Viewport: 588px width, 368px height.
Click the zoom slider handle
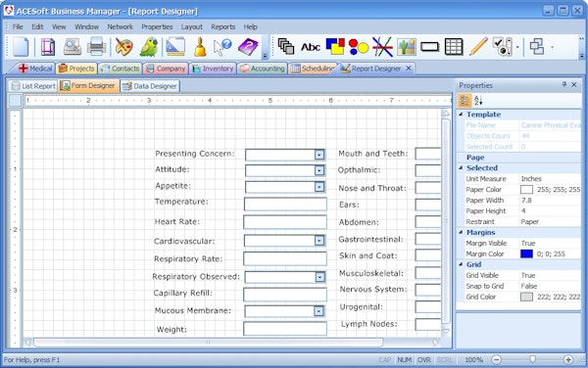(532, 359)
